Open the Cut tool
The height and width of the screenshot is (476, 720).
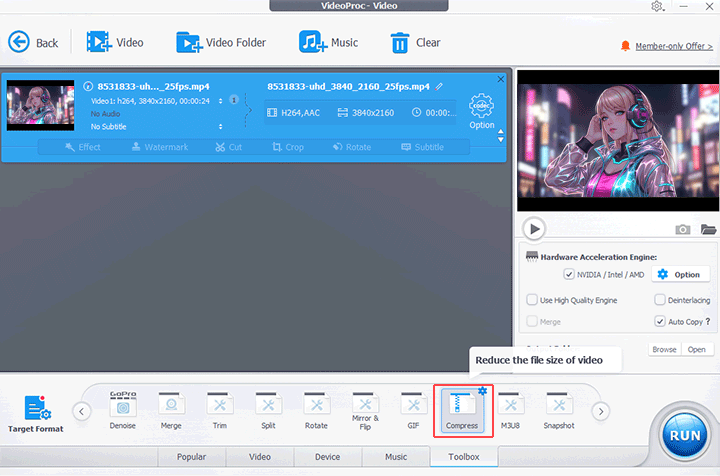point(229,147)
